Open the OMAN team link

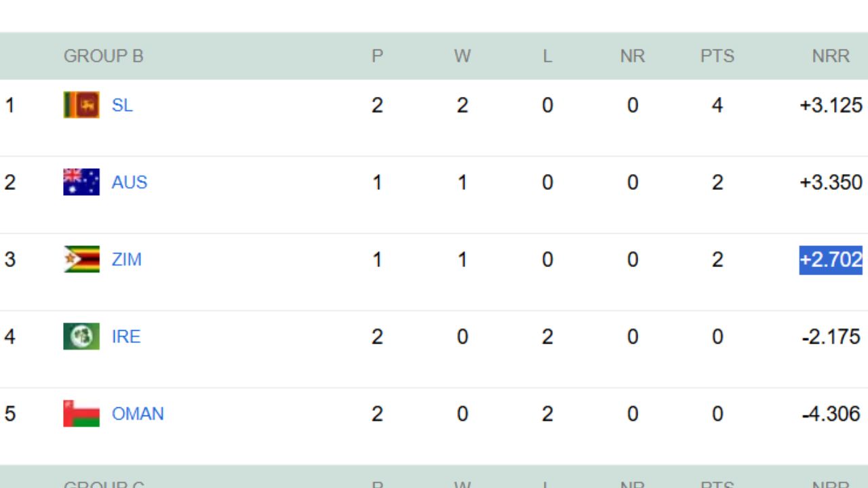point(138,414)
